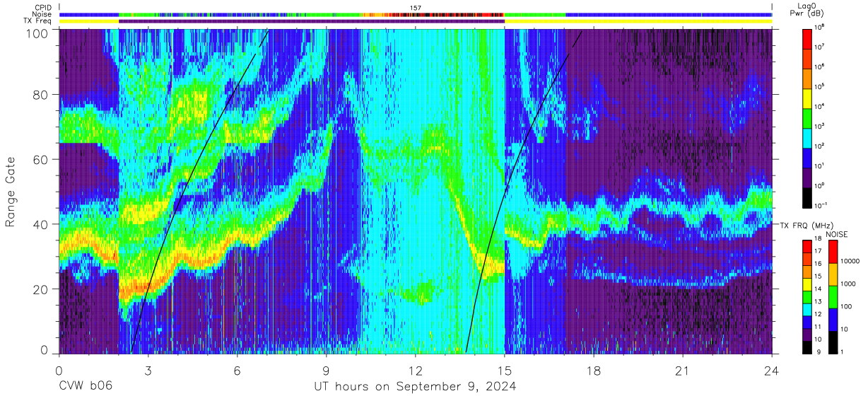The width and height of the screenshot is (868, 401).
Task: Click the purple part of the TX Freq strip
Action: pos(312,21)
